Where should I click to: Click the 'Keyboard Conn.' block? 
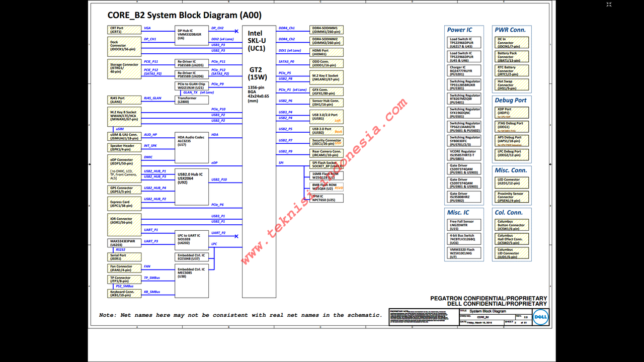click(x=125, y=293)
